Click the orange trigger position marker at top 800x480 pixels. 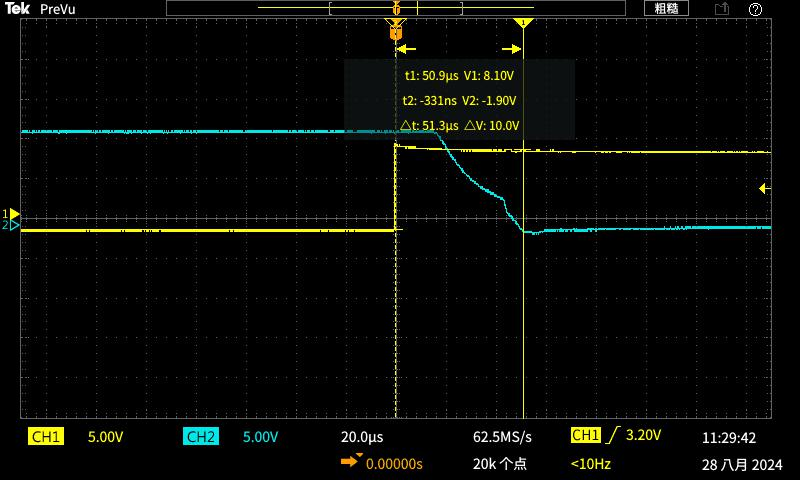pos(396,31)
